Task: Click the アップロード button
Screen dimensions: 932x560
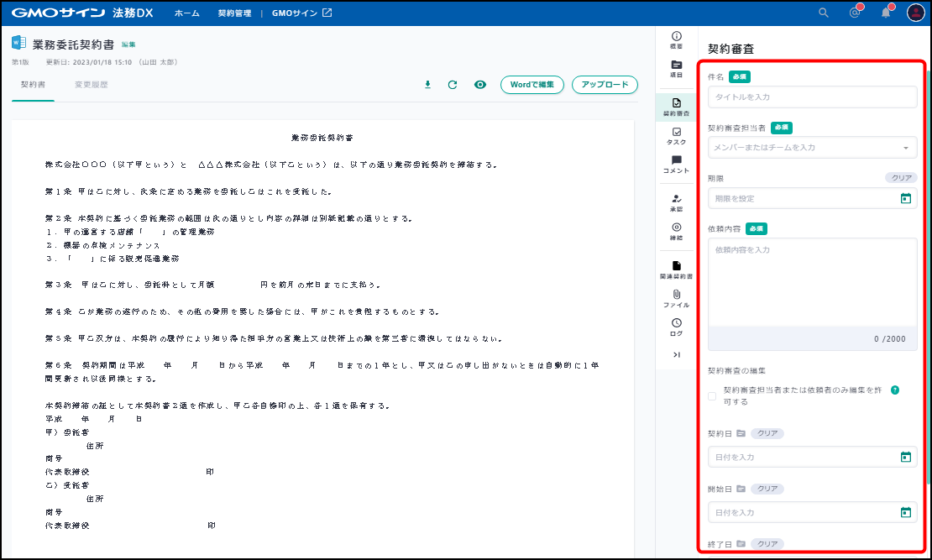Action: pos(605,85)
